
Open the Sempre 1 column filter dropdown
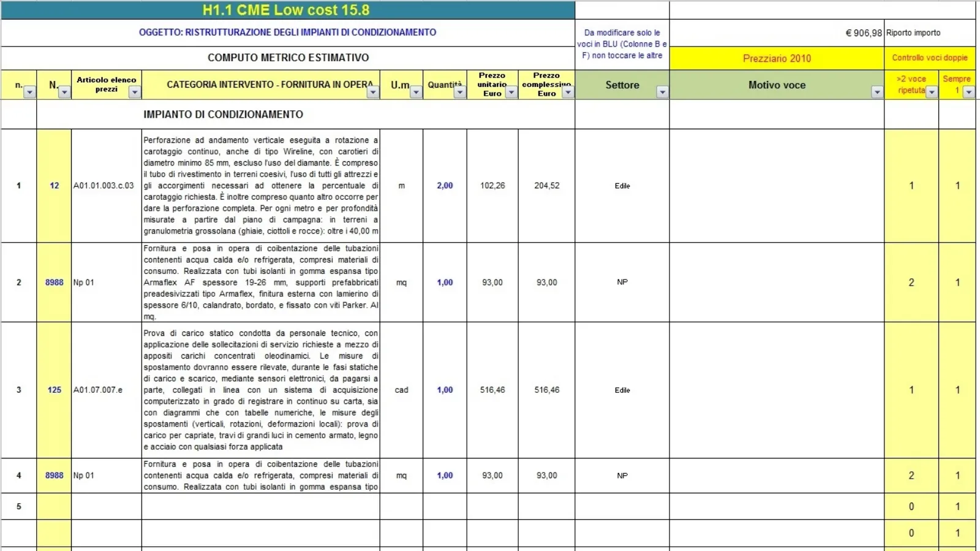(x=968, y=92)
